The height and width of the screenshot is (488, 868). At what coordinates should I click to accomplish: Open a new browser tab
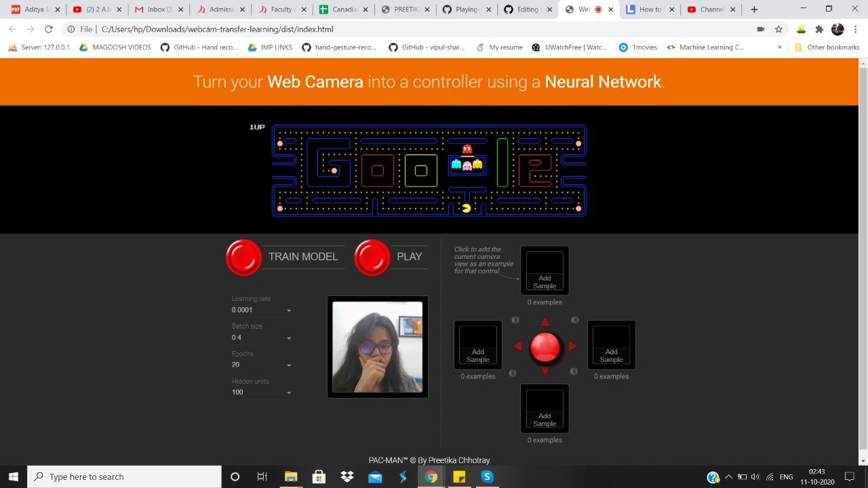[x=754, y=9]
